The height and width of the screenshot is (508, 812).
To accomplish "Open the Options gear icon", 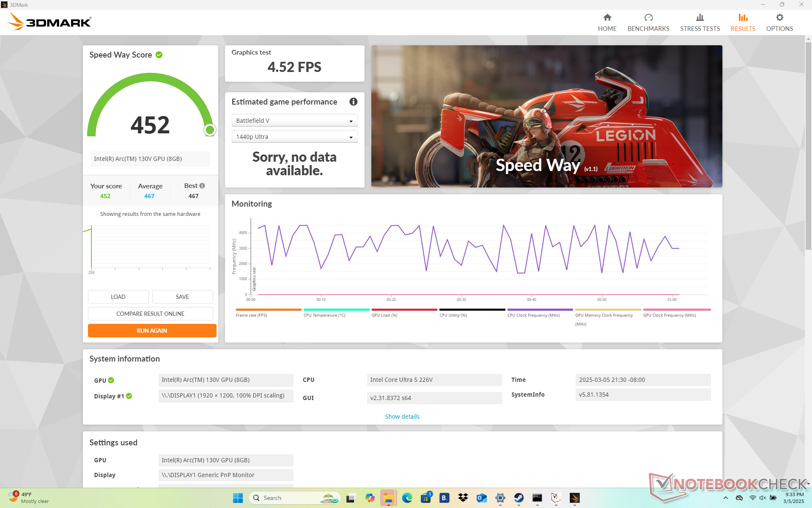I will click(x=779, y=18).
